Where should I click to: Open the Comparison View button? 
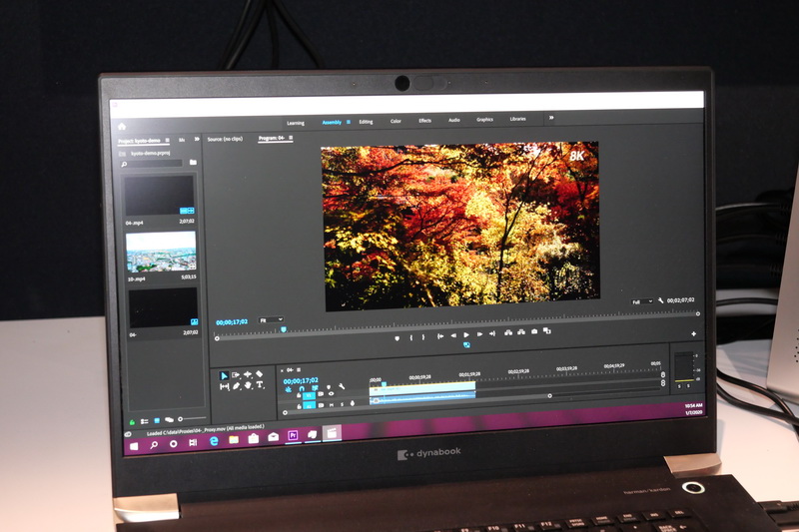547,331
